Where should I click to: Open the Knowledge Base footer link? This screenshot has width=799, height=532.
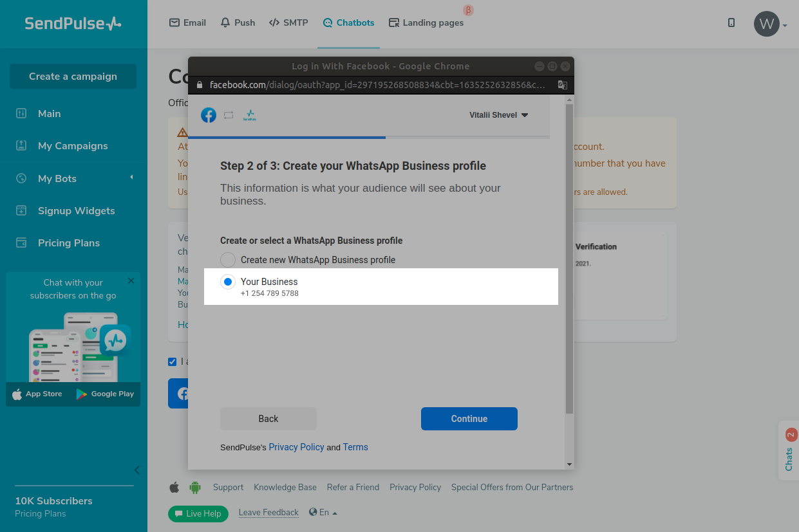[x=285, y=487]
